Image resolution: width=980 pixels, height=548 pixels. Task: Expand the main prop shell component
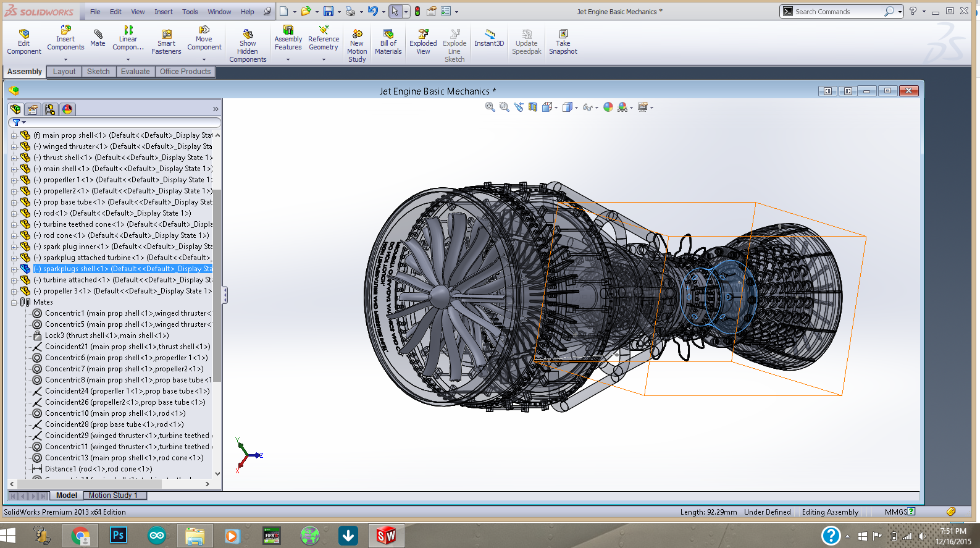(x=14, y=135)
